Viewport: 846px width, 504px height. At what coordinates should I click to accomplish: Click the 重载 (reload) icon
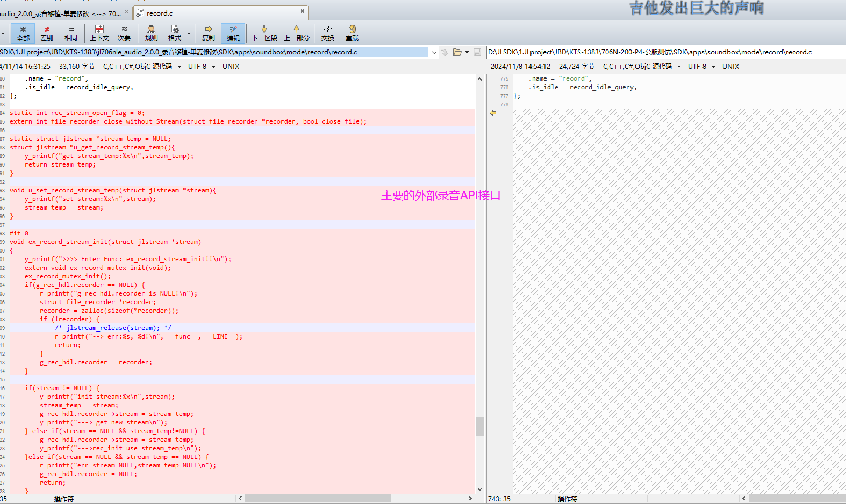coord(352,33)
